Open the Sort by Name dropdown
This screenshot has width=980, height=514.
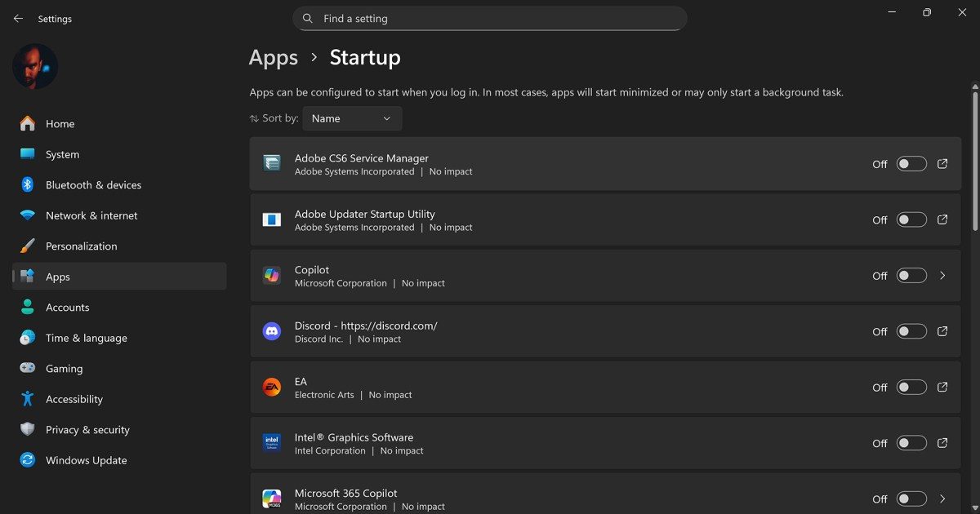pyautogui.click(x=352, y=118)
